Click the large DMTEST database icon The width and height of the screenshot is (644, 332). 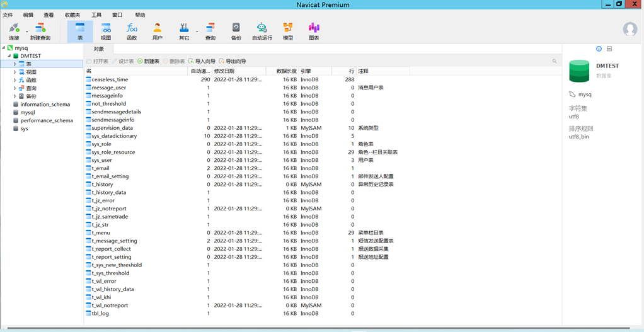579,71
